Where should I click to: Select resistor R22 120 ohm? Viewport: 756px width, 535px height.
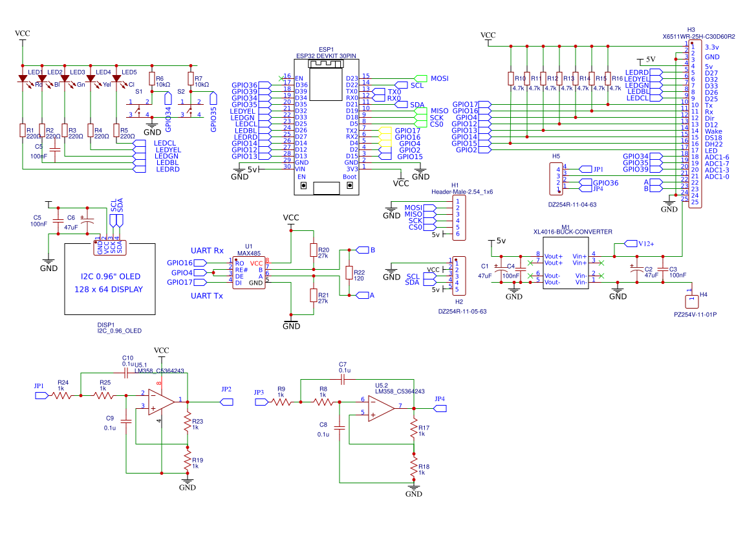349,273
